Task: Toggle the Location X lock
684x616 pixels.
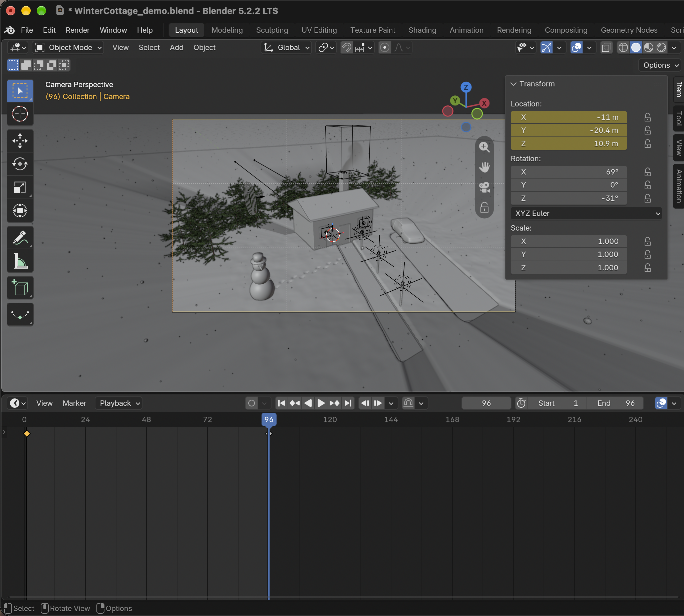Action: click(x=647, y=117)
